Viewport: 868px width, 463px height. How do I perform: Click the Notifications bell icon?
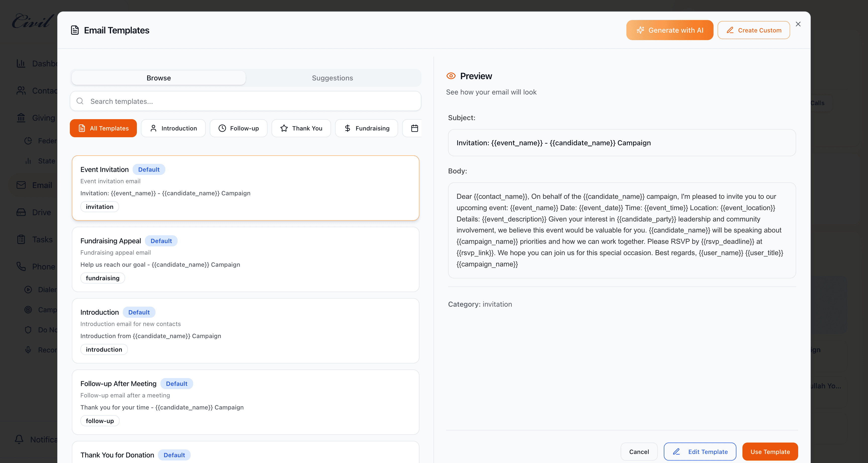19,439
